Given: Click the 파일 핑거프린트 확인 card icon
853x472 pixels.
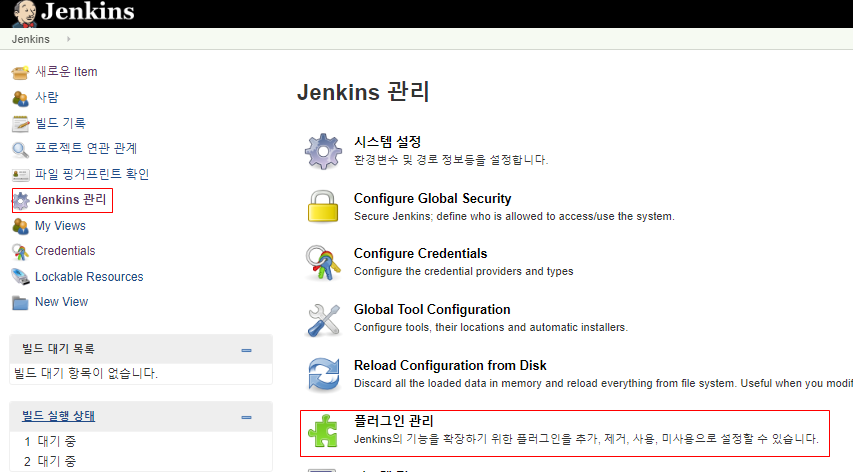Looking at the screenshot, I should coord(20,175).
